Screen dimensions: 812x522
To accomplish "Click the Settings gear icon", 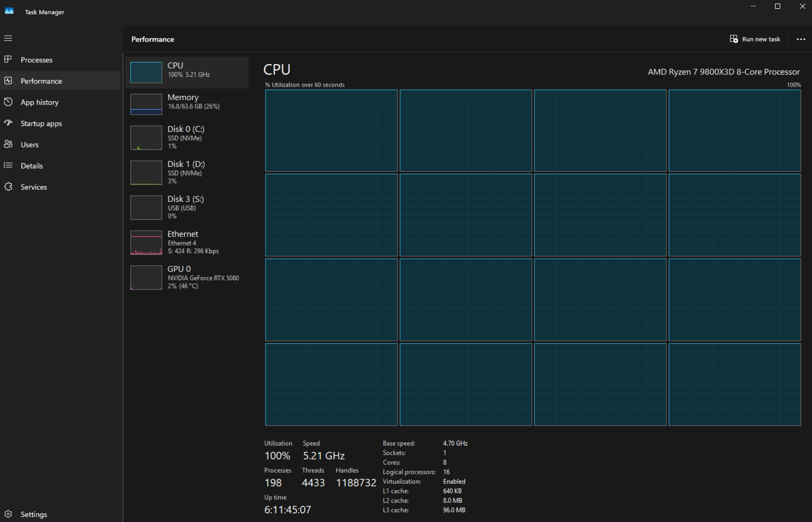I will pyautogui.click(x=8, y=514).
